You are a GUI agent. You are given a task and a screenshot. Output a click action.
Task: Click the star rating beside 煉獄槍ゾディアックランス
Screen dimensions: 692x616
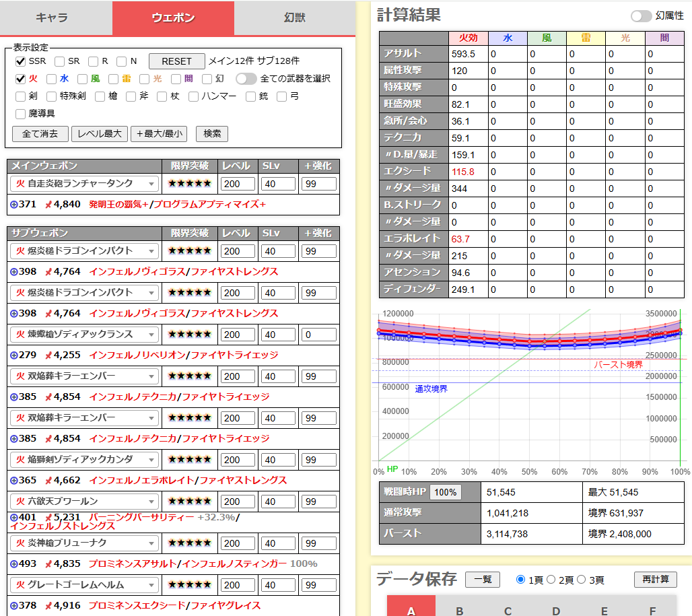(189, 335)
